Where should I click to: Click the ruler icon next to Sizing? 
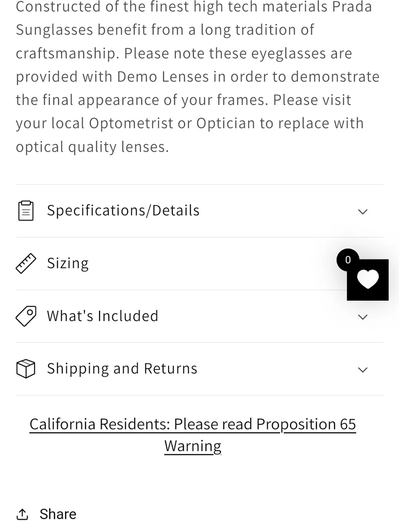[26, 263]
